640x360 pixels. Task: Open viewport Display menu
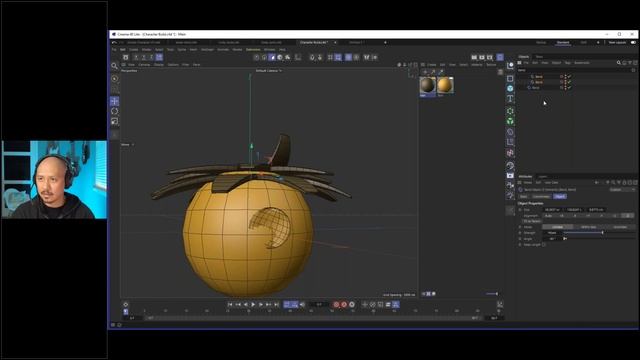159,64
